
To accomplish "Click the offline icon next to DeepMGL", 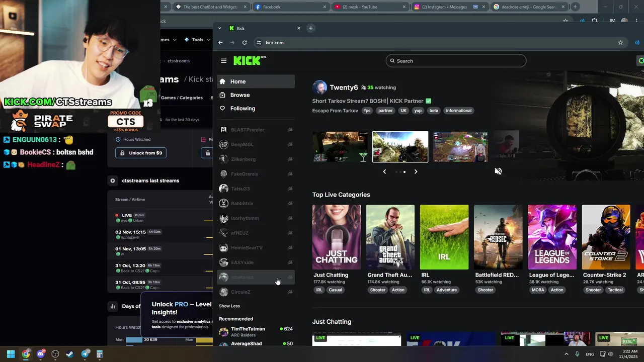I will (x=290, y=144).
